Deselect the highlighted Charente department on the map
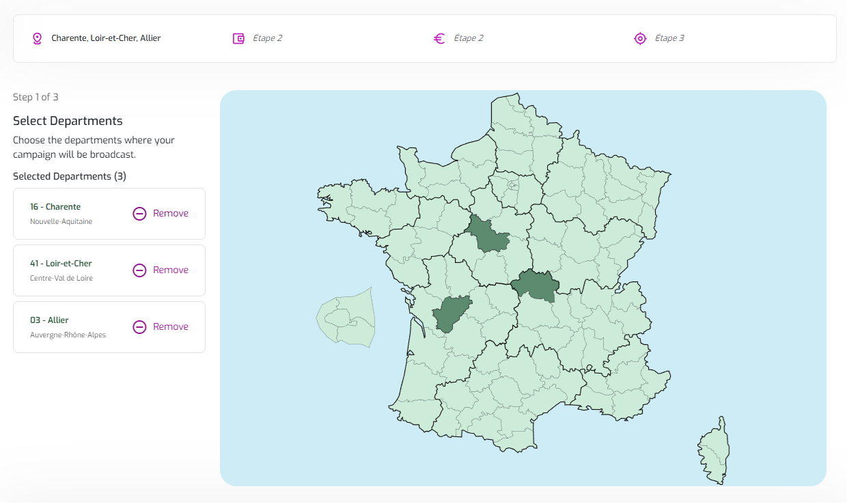847x504 pixels. click(x=449, y=314)
